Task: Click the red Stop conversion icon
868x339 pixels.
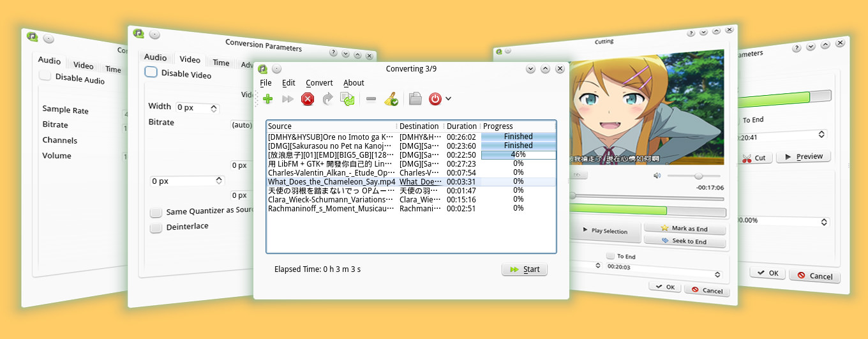Action: coord(308,99)
